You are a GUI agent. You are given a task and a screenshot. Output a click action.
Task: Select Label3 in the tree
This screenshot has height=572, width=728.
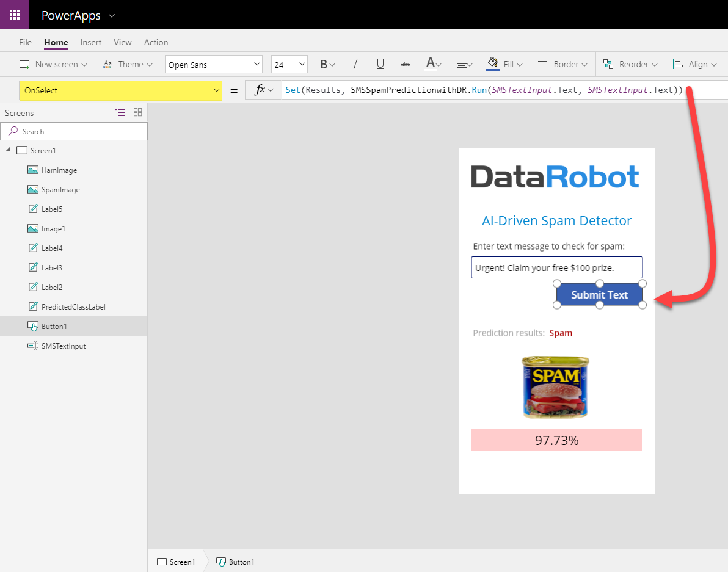pos(51,267)
